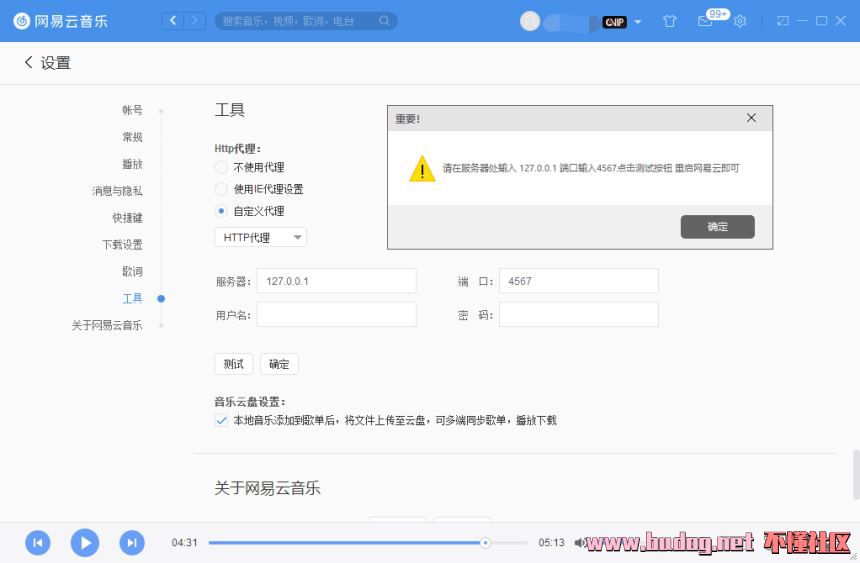This screenshot has height=563, width=860.
Task: Select the 工具 settings section
Action: [132, 299]
